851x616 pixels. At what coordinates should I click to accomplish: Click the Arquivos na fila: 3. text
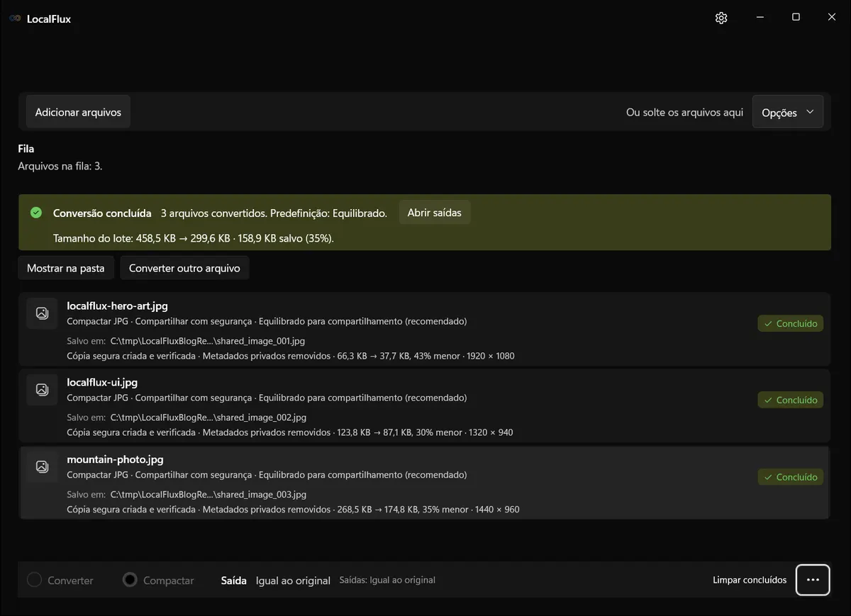point(60,167)
